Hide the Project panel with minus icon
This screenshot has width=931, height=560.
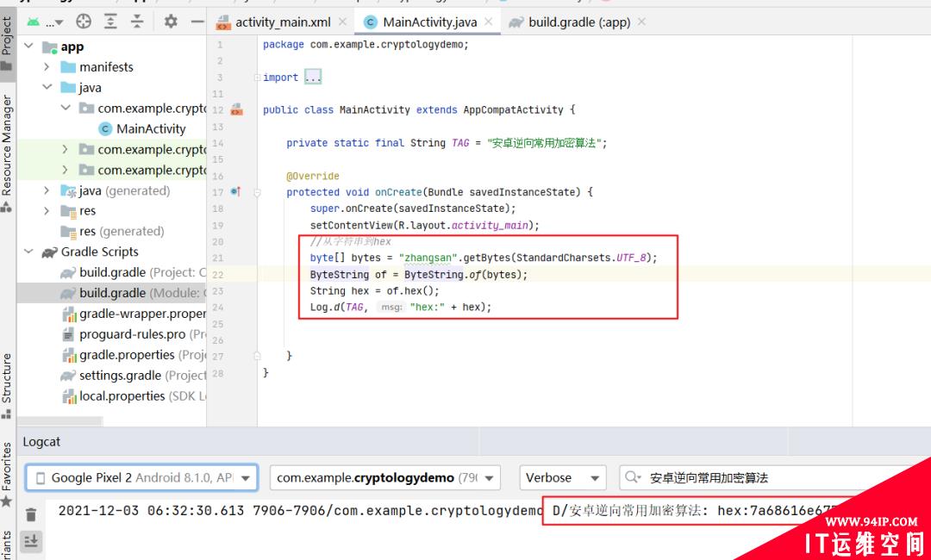[197, 22]
